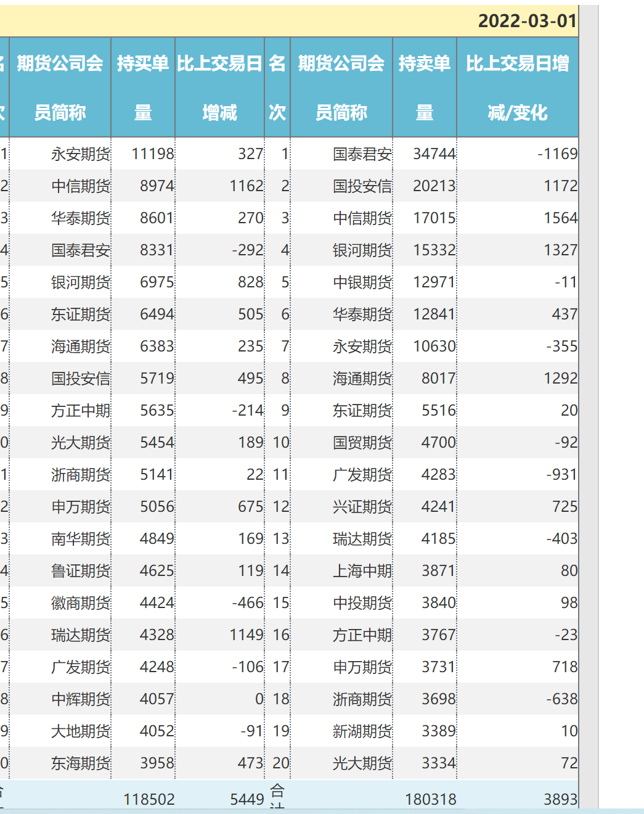Select the buy change cell 1149
Screen dimensions: 644x814
[x=219, y=635]
